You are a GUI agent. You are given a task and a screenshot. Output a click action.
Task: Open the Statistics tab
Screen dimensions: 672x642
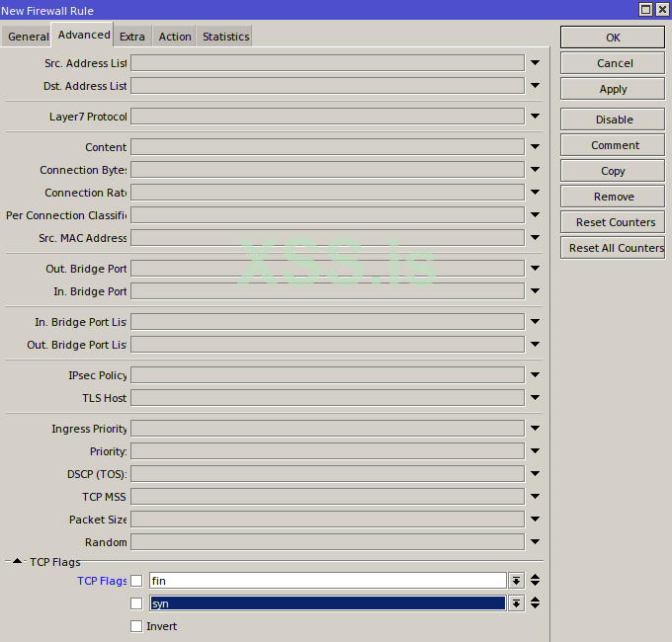click(225, 37)
